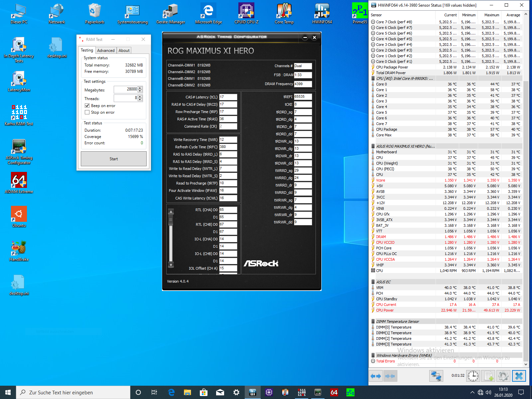The height and width of the screenshot is (399, 532).
Task: Select the HWiNFO64 desktop shortcut
Action: 322,14
